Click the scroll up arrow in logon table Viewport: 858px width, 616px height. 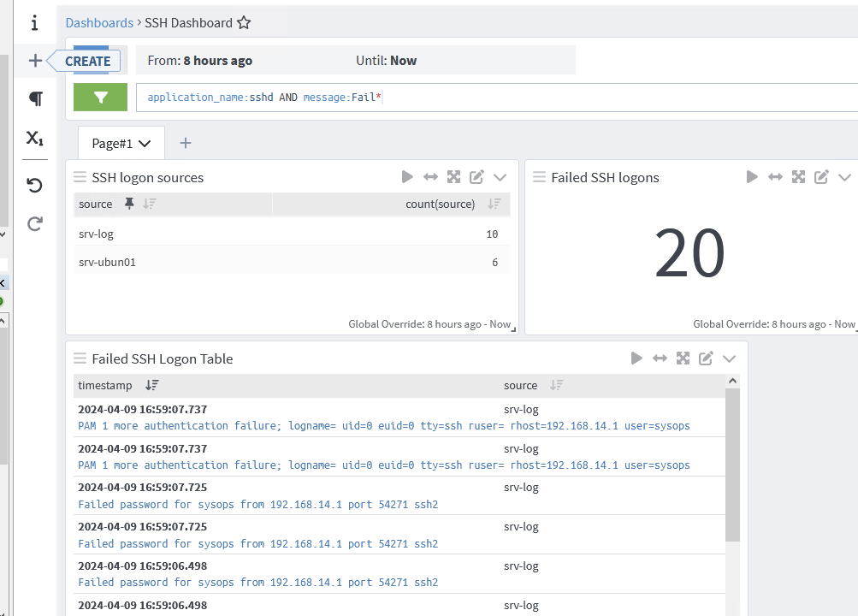pyautogui.click(x=733, y=381)
